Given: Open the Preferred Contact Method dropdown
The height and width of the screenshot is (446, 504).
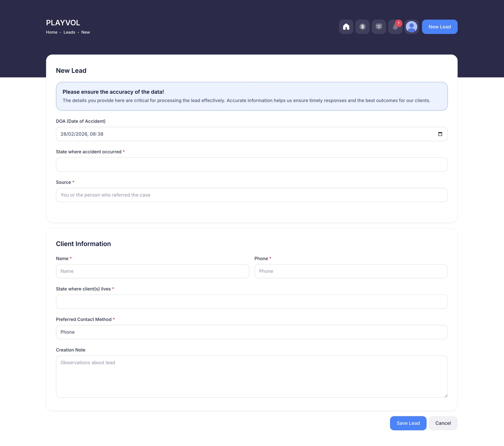Looking at the screenshot, I should tap(252, 332).
